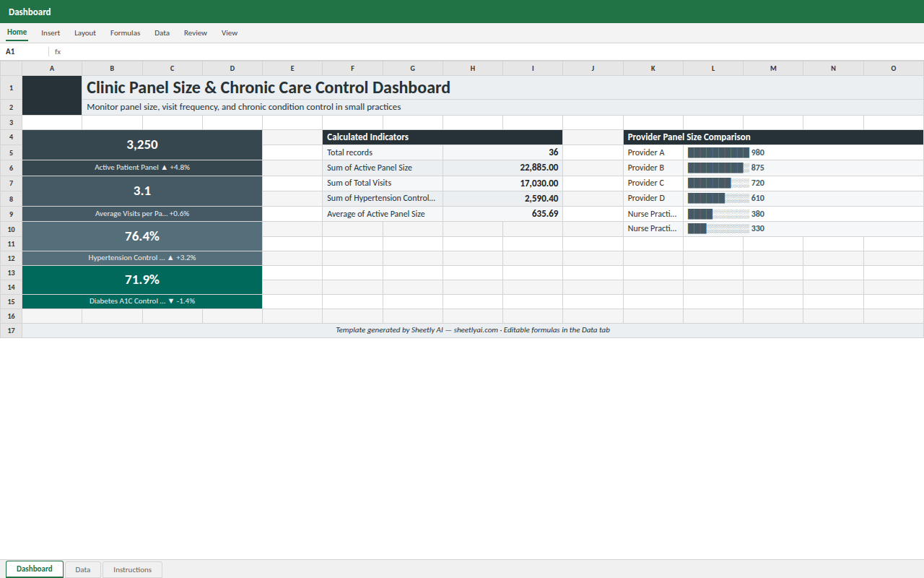
Task: Select the 76.4% KPI value
Action: point(142,236)
